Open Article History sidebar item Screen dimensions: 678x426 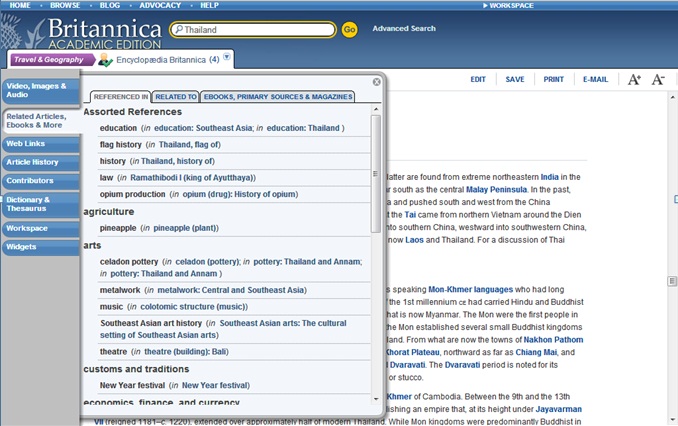point(41,162)
